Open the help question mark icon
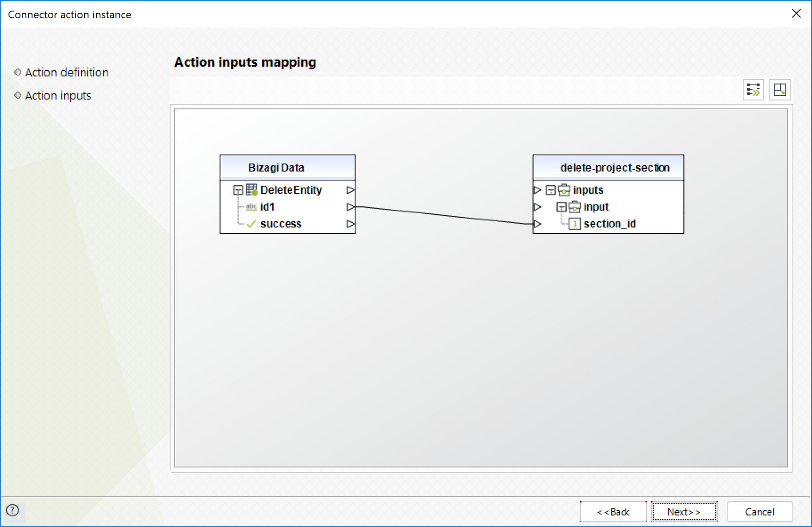The width and height of the screenshot is (812, 527). coord(12,510)
